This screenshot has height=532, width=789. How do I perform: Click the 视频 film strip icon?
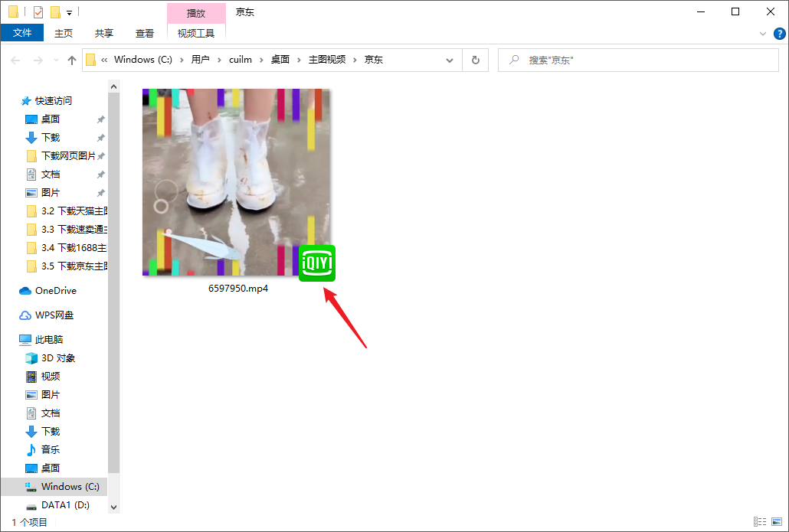[31, 377]
